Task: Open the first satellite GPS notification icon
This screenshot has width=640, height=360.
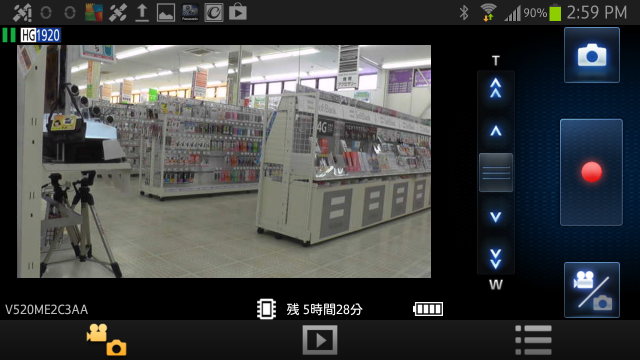Action: [x=22, y=12]
